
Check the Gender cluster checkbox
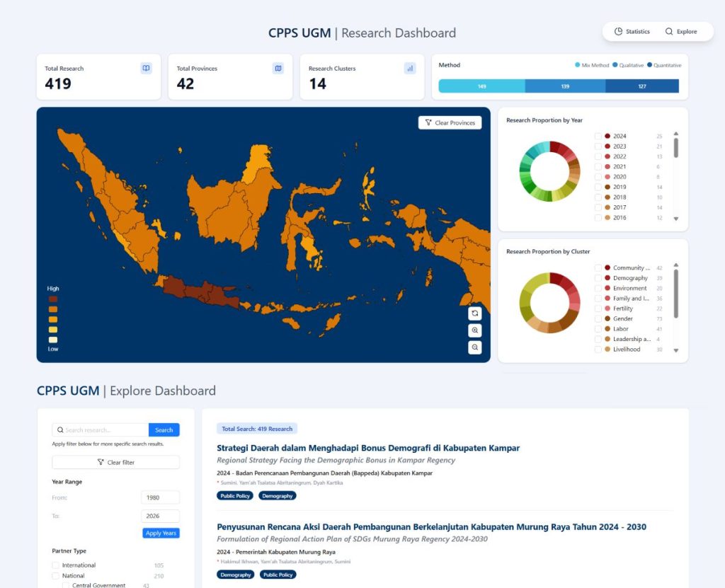tap(598, 319)
